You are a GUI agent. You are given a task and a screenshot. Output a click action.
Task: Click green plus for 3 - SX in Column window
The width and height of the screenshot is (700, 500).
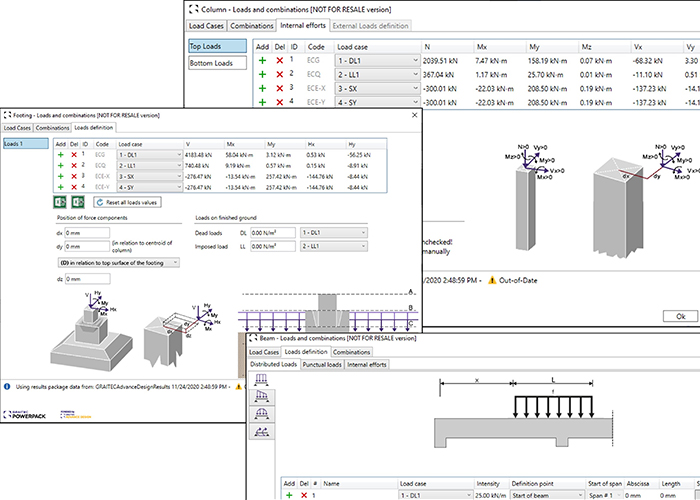(x=262, y=88)
